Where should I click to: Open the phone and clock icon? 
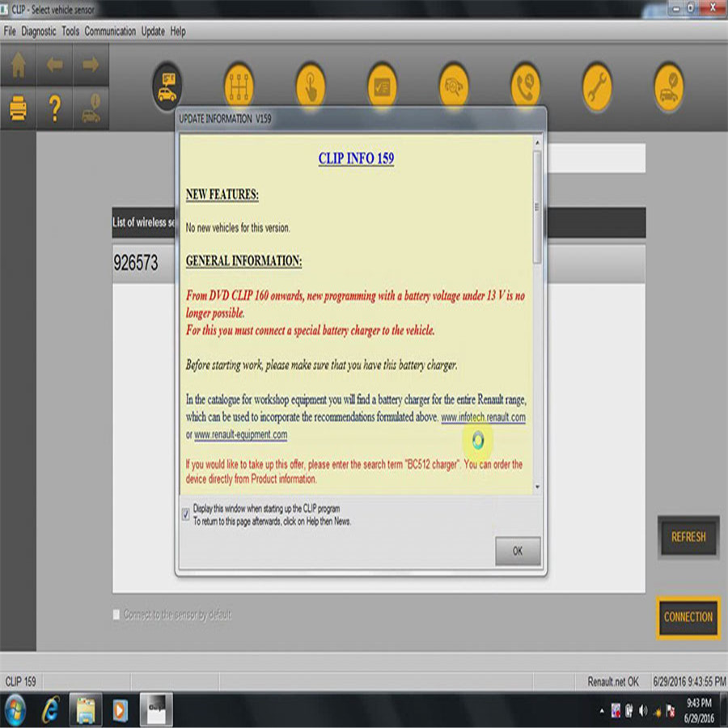[525, 87]
